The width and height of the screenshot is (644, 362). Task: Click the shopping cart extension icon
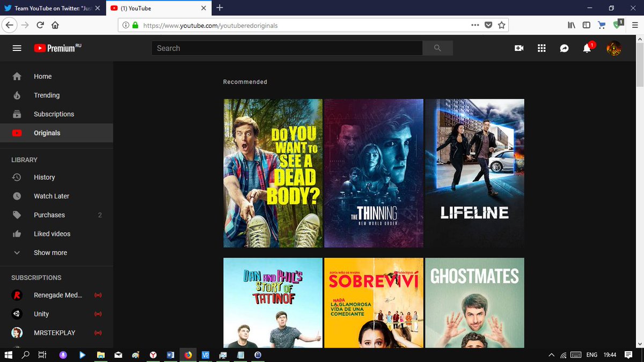(602, 25)
